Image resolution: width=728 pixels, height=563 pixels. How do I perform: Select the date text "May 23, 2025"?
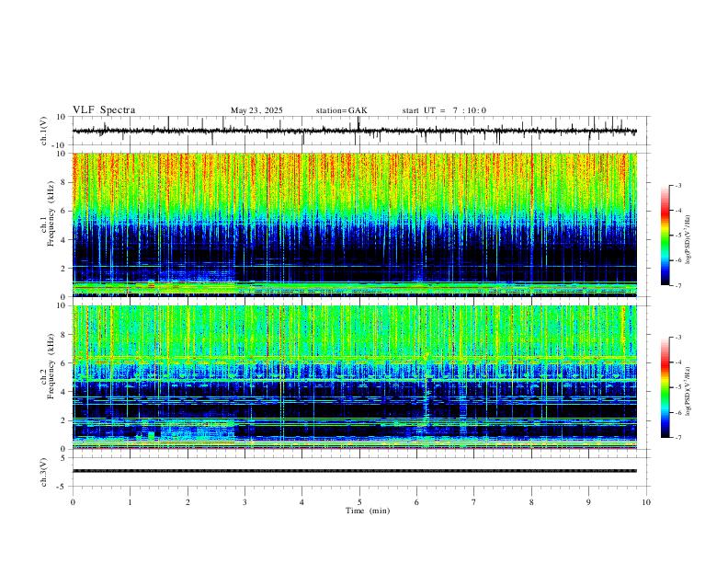tap(256, 110)
